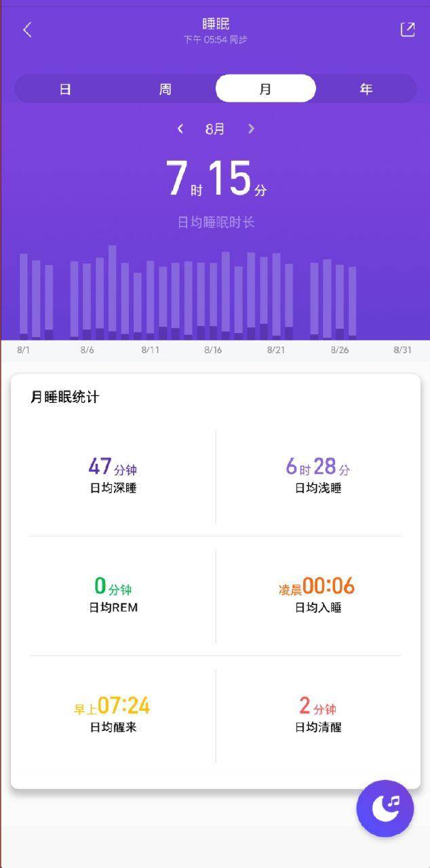Open the share export icon

[408, 29]
